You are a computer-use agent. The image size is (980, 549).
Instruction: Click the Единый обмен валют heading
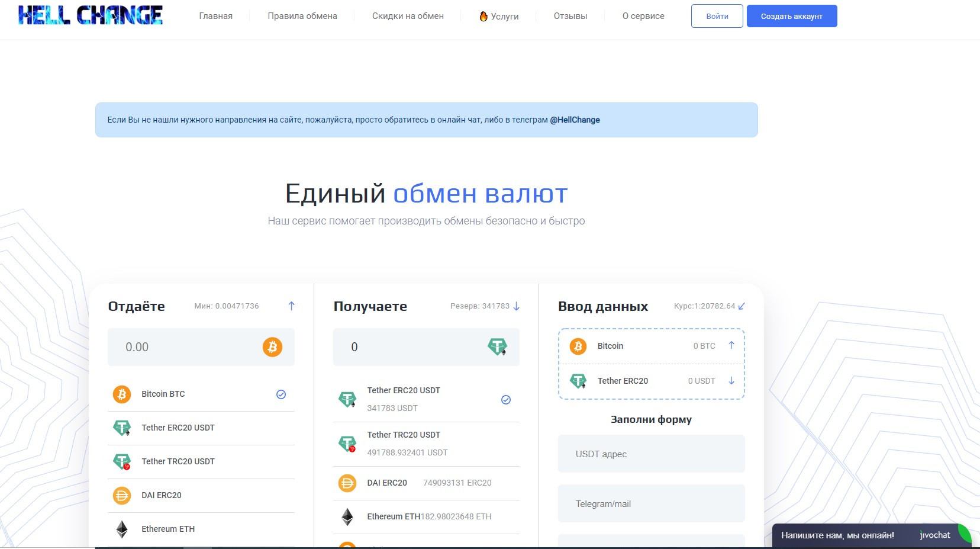click(x=426, y=194)
